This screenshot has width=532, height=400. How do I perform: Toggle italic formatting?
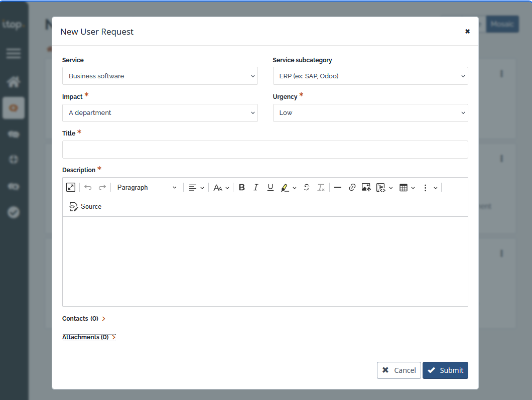256,187
